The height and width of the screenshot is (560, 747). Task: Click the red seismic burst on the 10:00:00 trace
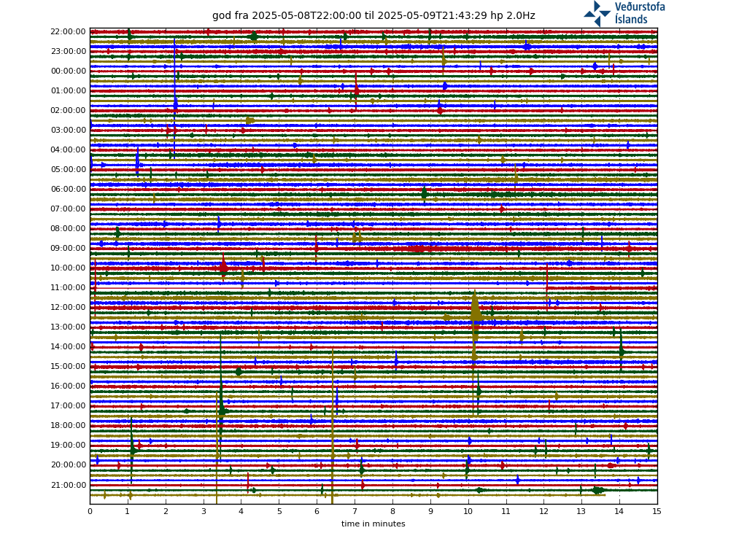[223, 268]
